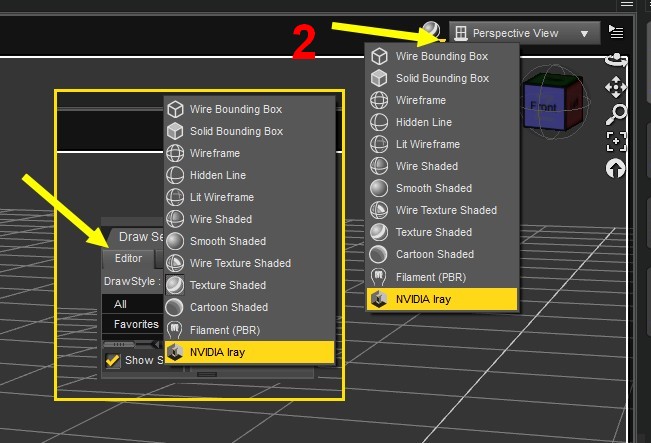651x443 pixels.
Task: Choose Smooth Shaded in Draw Settings menu
Action: tap(250, 241)
